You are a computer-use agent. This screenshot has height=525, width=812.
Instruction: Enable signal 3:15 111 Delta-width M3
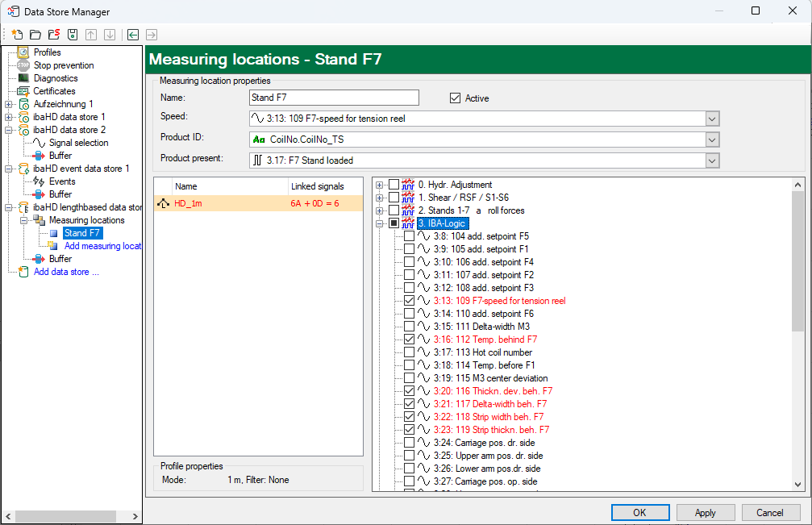click(x=410, y=327)
